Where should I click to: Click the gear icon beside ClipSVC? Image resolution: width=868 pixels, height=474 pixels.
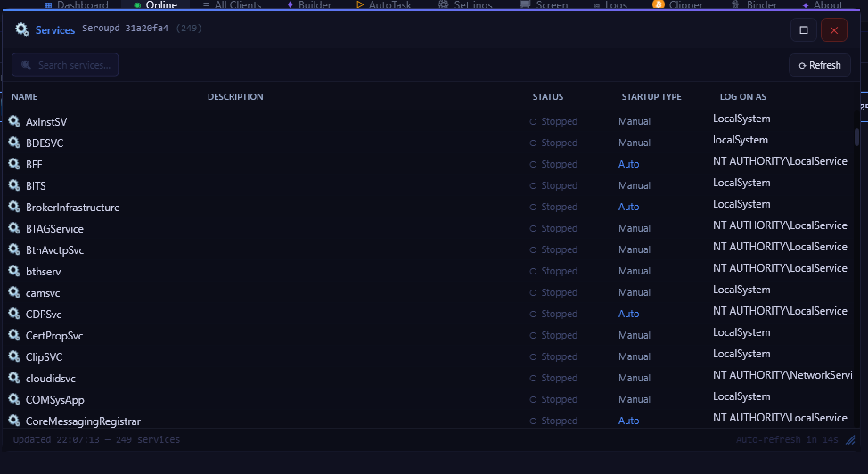[14, 356]
